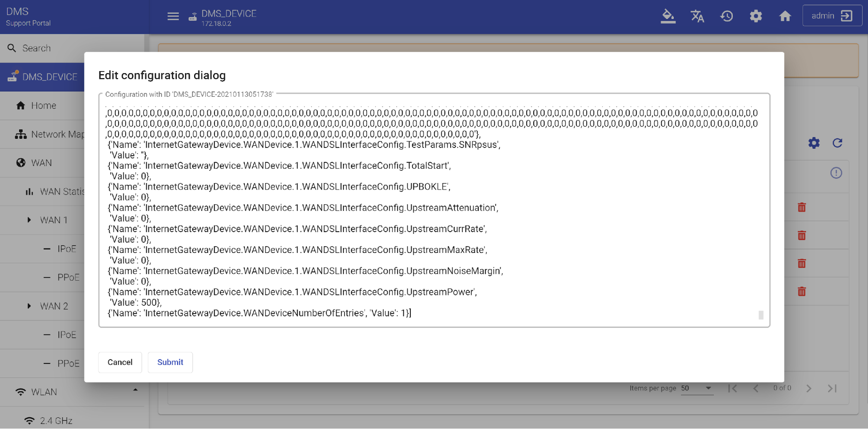Click inside the configuration text area
The height and width of the screenshot is (429, 868).
point(434,217)
